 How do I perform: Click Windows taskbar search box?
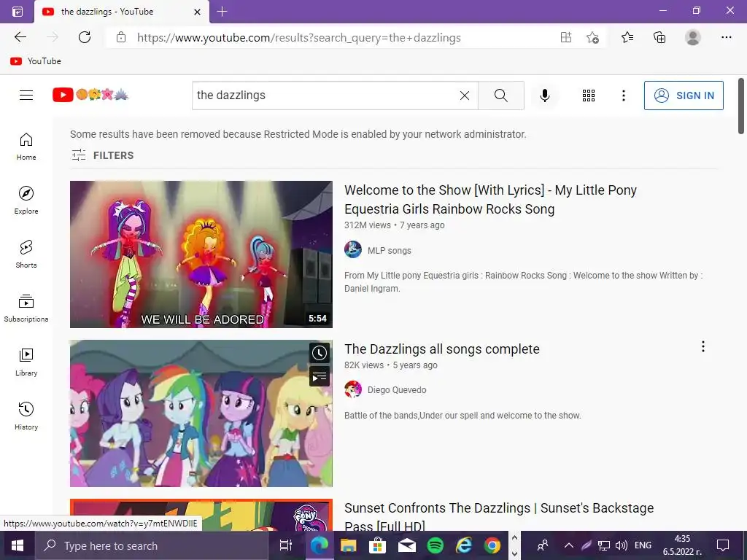152,545
